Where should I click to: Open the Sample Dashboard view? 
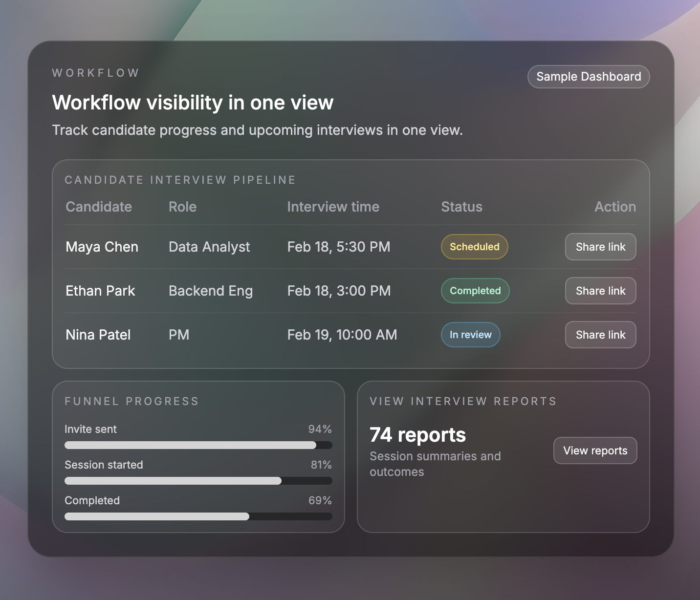point(588,77)
